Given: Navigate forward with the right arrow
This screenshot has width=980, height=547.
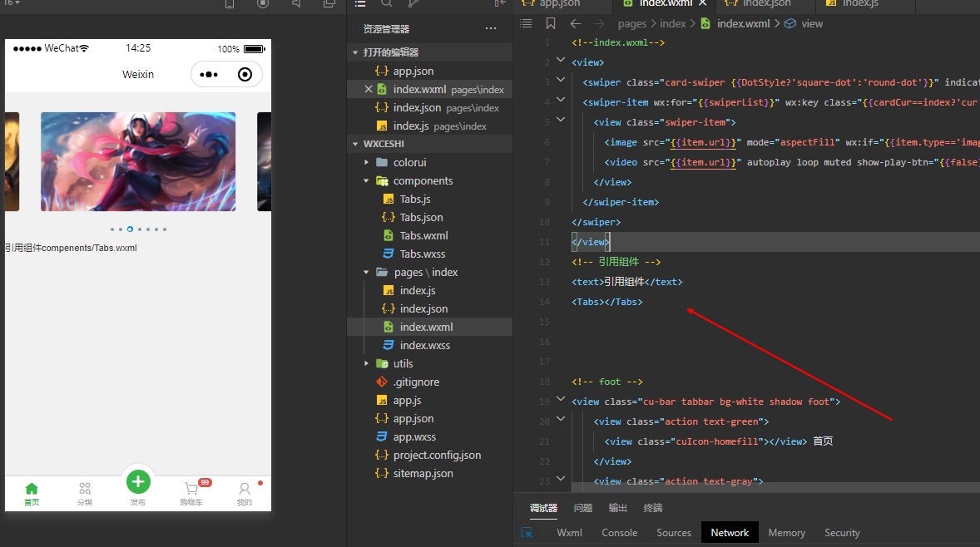Looking at the screenshot, I should pyautogui.click(x=599, y=24).
